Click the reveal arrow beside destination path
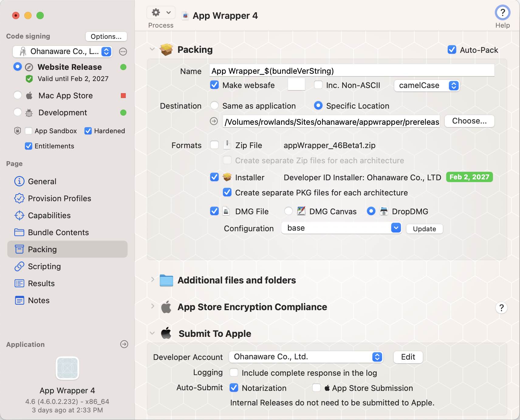Screen dimensions: 520x420 tap(214, 121)
